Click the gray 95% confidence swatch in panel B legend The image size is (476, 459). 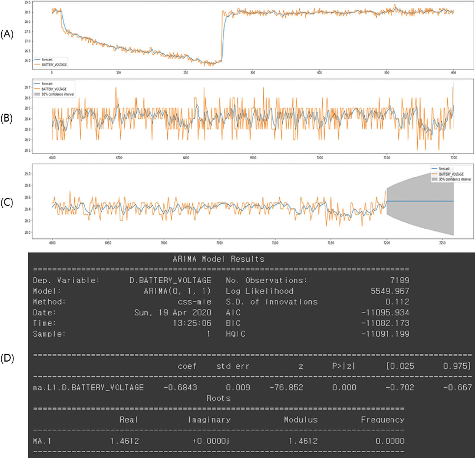[37, 94]
